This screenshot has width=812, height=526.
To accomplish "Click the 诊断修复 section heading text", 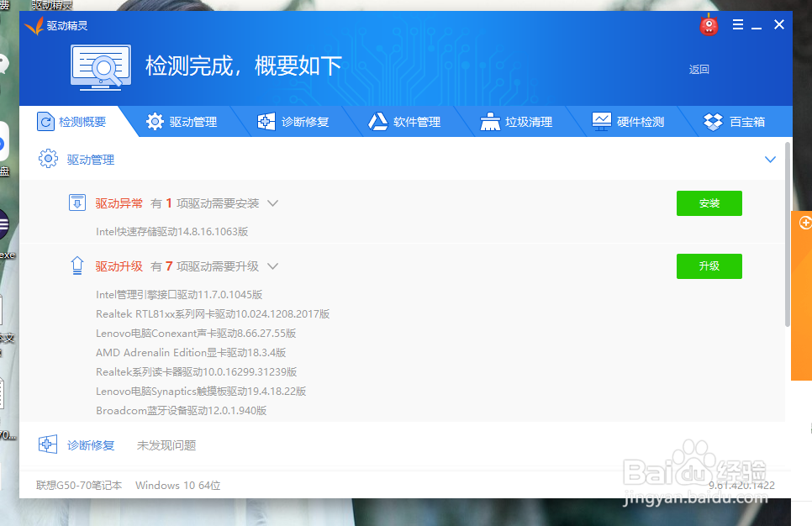I will 91,445.
